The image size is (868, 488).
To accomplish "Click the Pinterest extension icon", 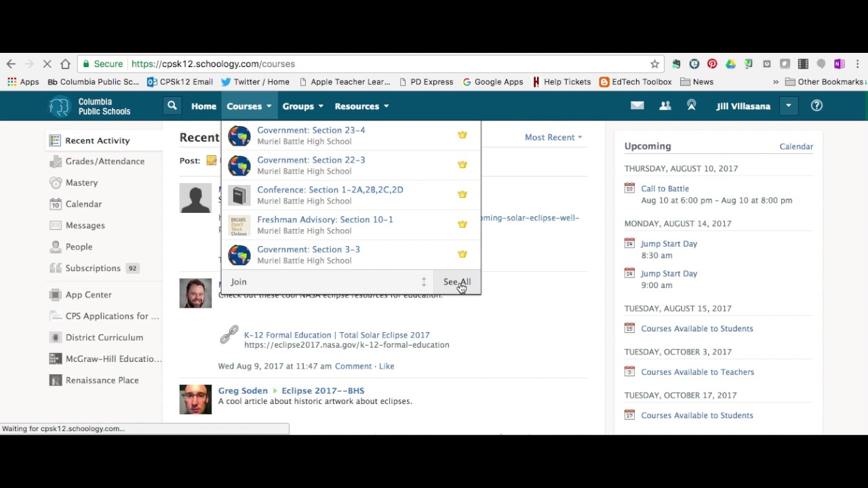I will click(712, 64).
